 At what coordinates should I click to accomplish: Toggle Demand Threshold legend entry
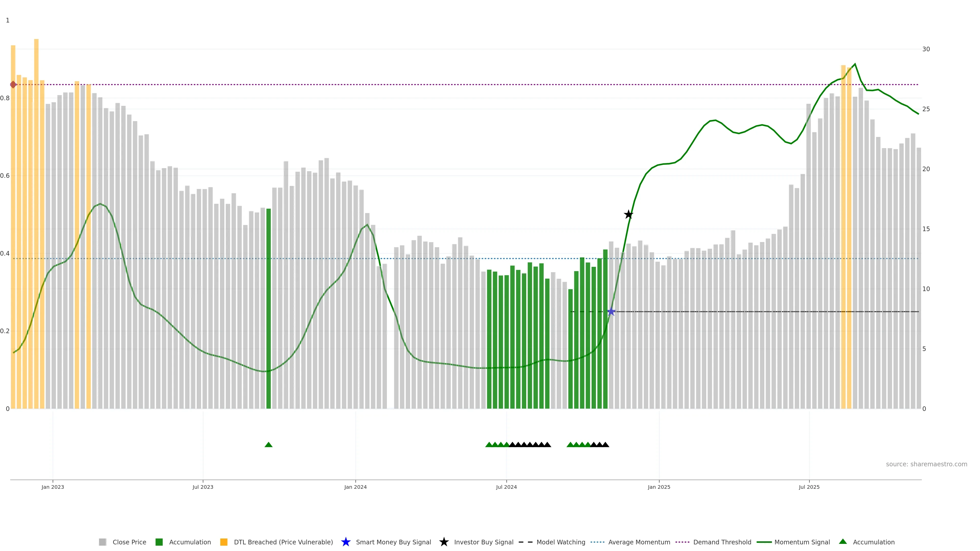(x=722, y=542)
